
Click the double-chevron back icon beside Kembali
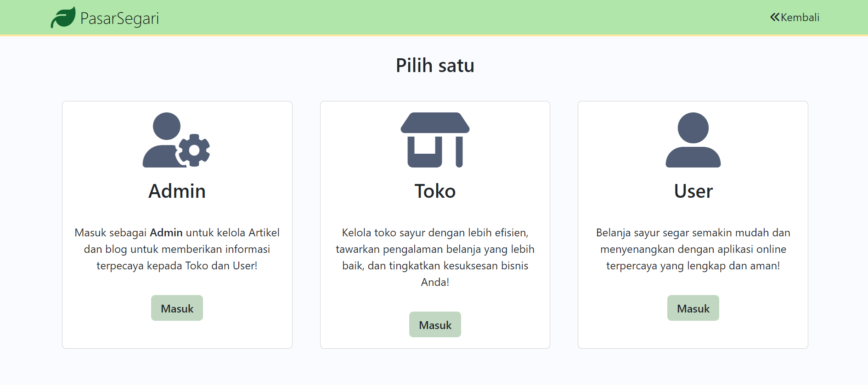(x=774, y=17)
